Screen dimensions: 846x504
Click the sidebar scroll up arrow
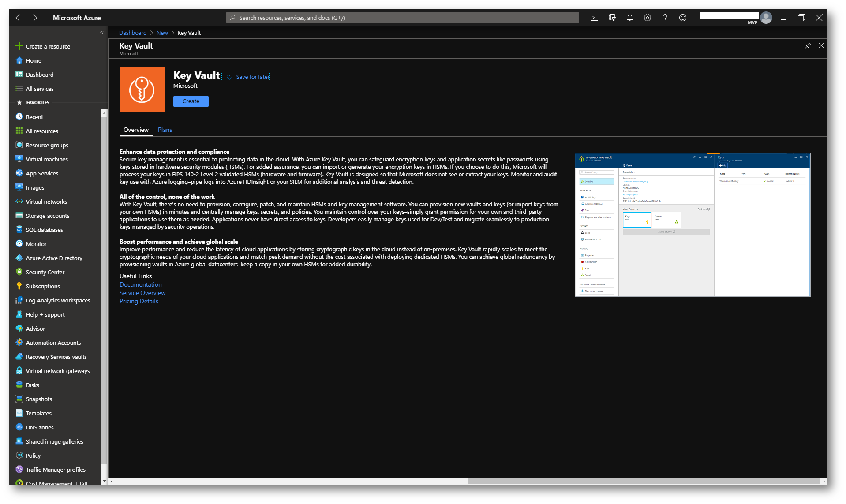point(104,113)
